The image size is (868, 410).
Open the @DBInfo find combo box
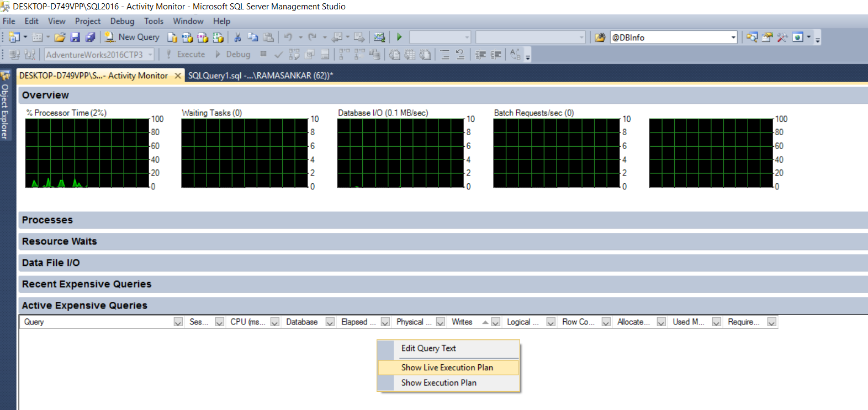point(673,37)
